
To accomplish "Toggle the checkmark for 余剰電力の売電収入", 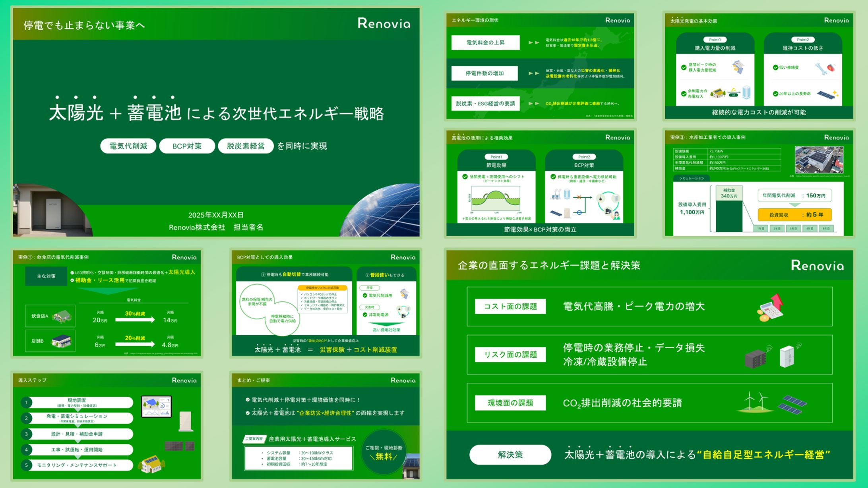I will point(684,95).
